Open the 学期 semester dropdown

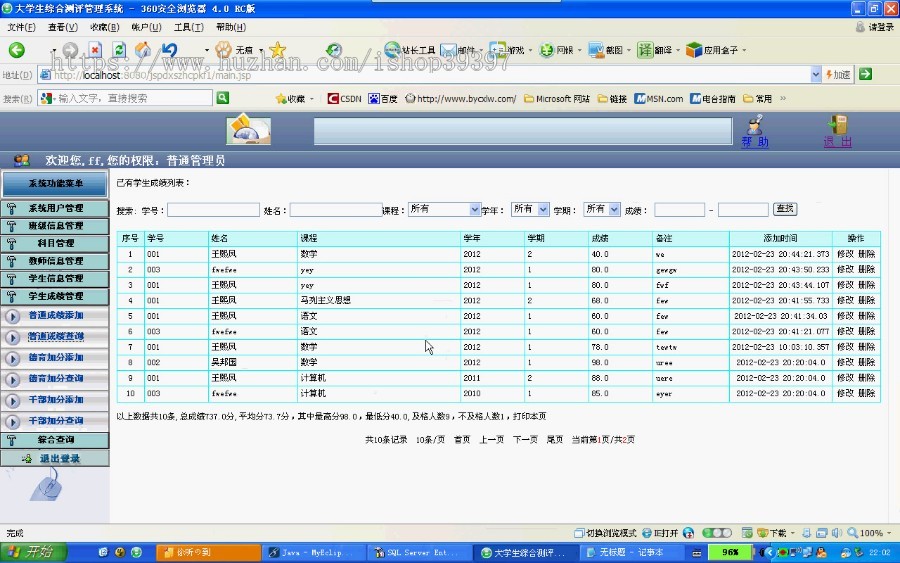pyautogui.click(x=602, y=209)
